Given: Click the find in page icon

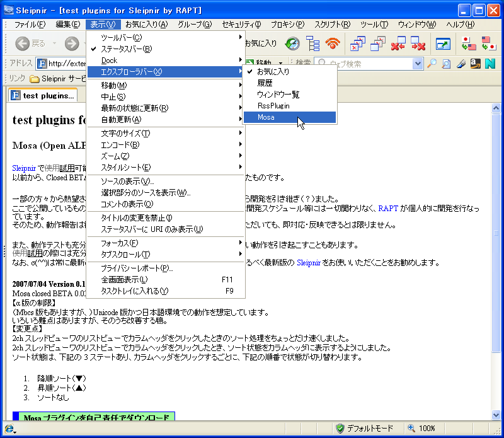Looking at the screenshot, I should tap(446, 64).
